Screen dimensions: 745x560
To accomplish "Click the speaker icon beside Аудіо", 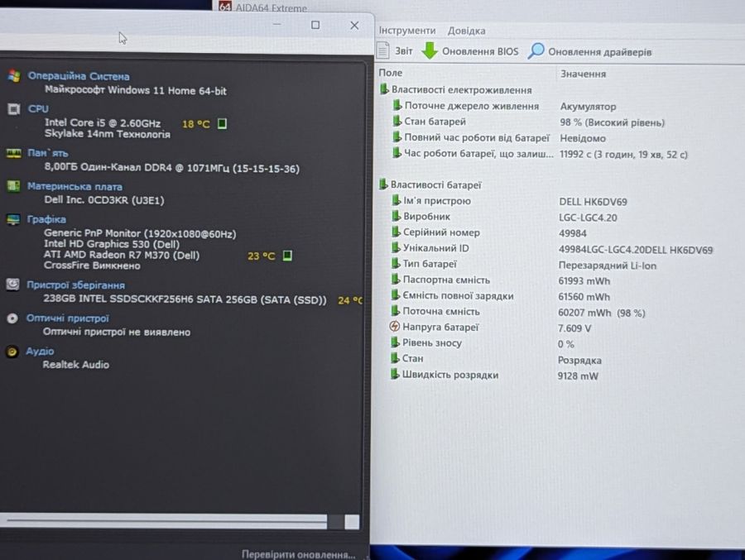I will click(12, 352).
